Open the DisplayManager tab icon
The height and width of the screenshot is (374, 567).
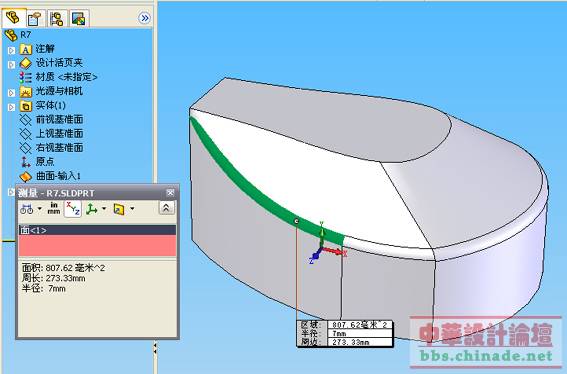pos(78,18)
